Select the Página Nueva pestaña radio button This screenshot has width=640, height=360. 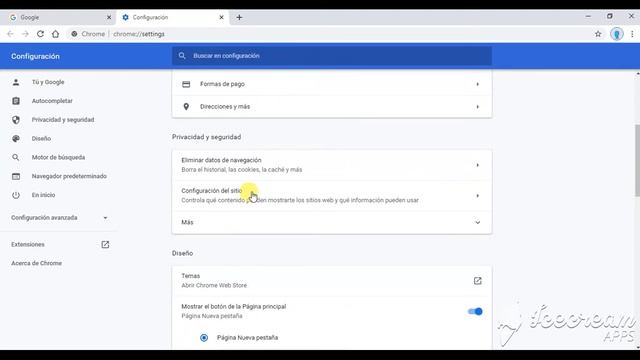pyautogui.click(x=204, y=338)
